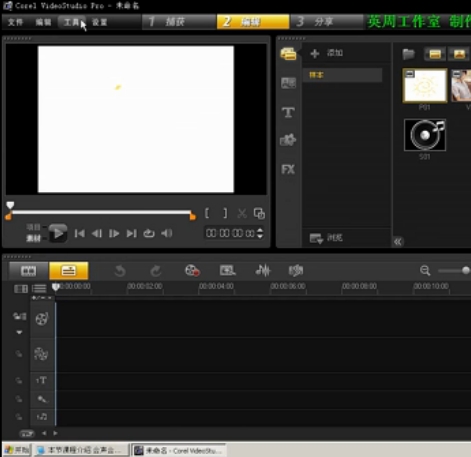Open the Tools menu

click(x=72, y=22)
